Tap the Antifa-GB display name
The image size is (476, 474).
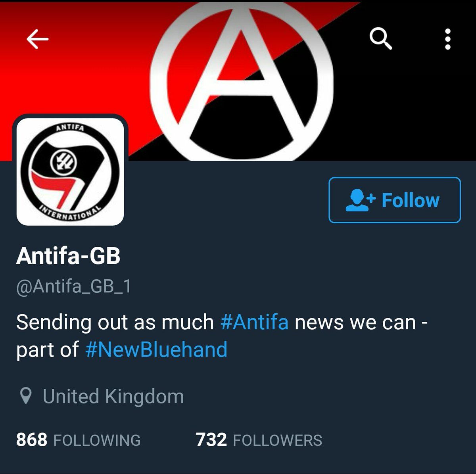pos(68,256)
